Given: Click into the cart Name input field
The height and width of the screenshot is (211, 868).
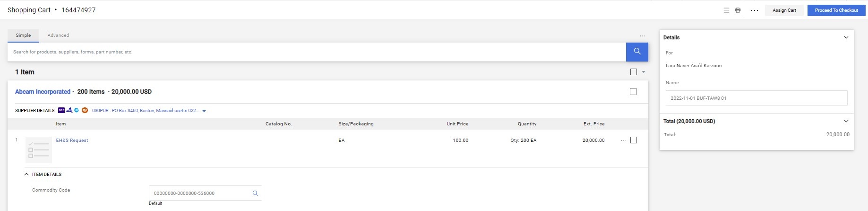Looking at the screenshot, I should click(756, 98).
